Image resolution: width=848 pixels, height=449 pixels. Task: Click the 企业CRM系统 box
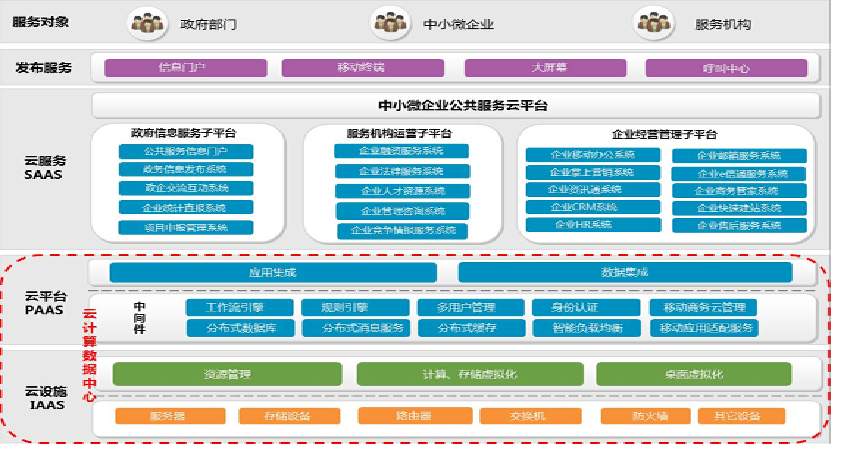(584, 207)
